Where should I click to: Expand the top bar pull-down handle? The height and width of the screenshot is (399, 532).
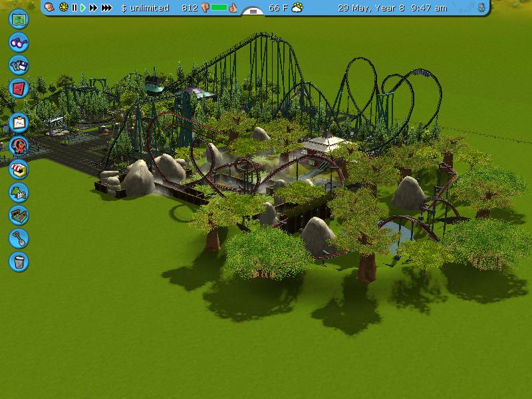pyautogui.click(x=253, y=11)
